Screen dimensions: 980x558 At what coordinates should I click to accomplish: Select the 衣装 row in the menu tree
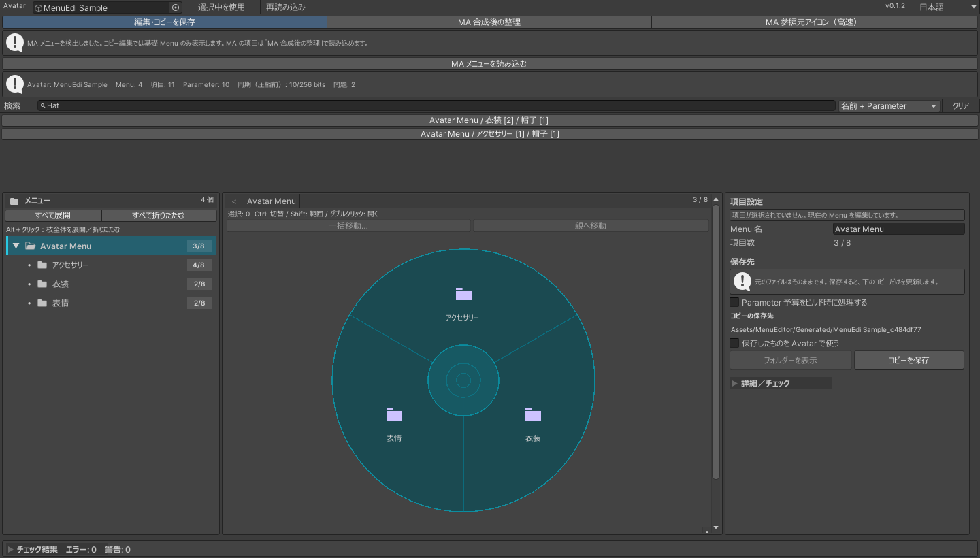tap(111, 284)
